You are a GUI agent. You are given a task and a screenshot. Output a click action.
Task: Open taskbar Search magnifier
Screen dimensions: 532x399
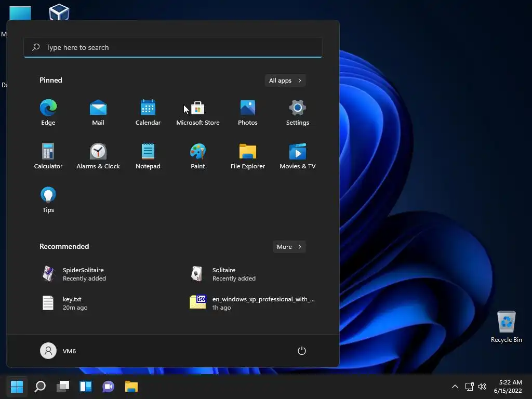(40, 387)
